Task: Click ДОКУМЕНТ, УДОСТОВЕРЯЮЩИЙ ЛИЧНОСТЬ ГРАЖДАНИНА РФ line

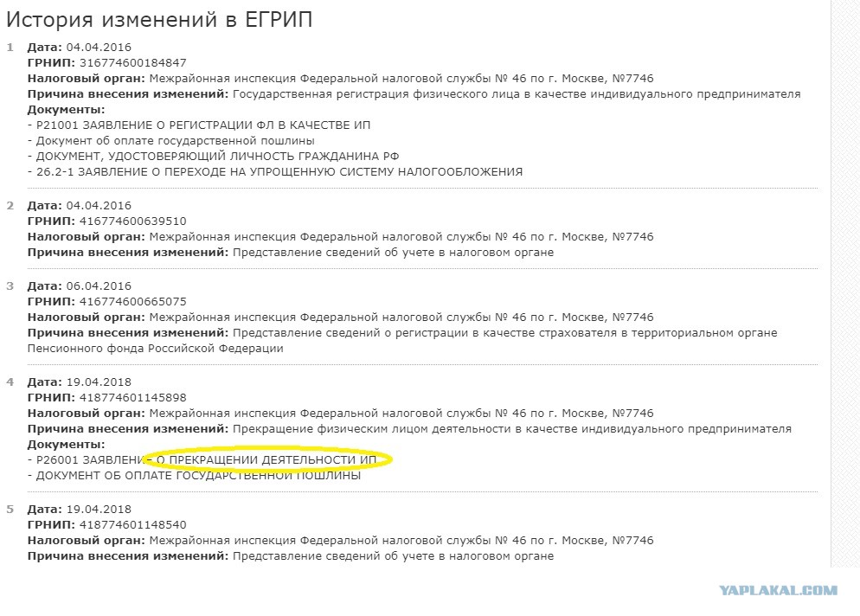Action: point(214,157)
